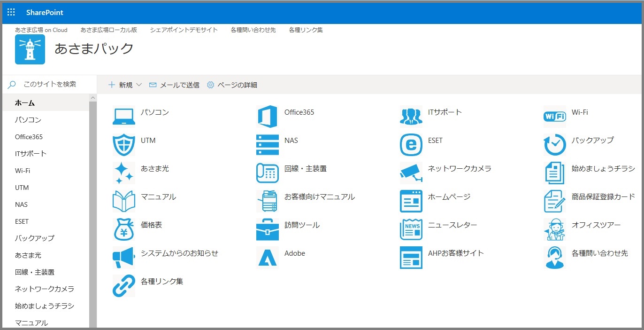Click the ニュースレター tile label
The image size is (644, 330).
452,225
